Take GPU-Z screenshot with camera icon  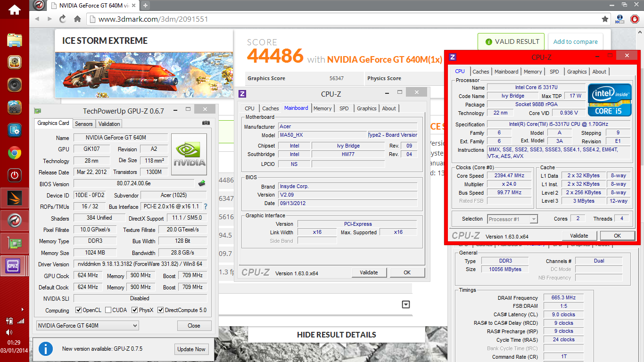206,123
